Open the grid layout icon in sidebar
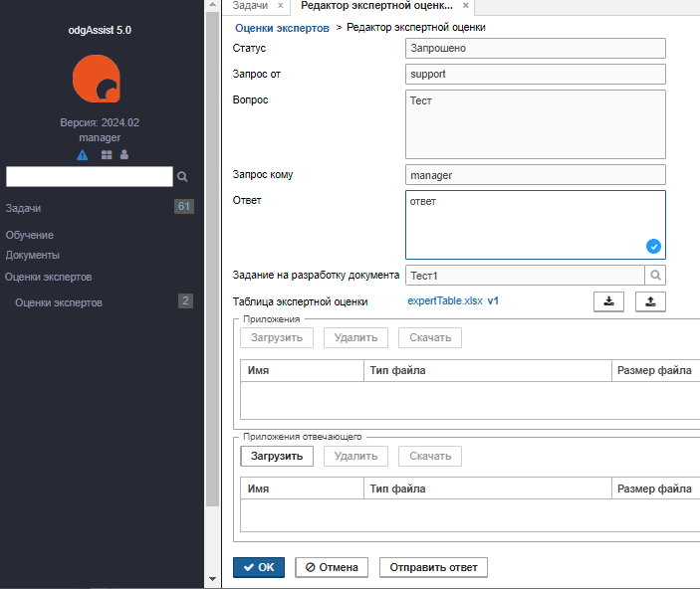Screen dimensions: 700x589 pyautogui.click(x=107, y=155)
